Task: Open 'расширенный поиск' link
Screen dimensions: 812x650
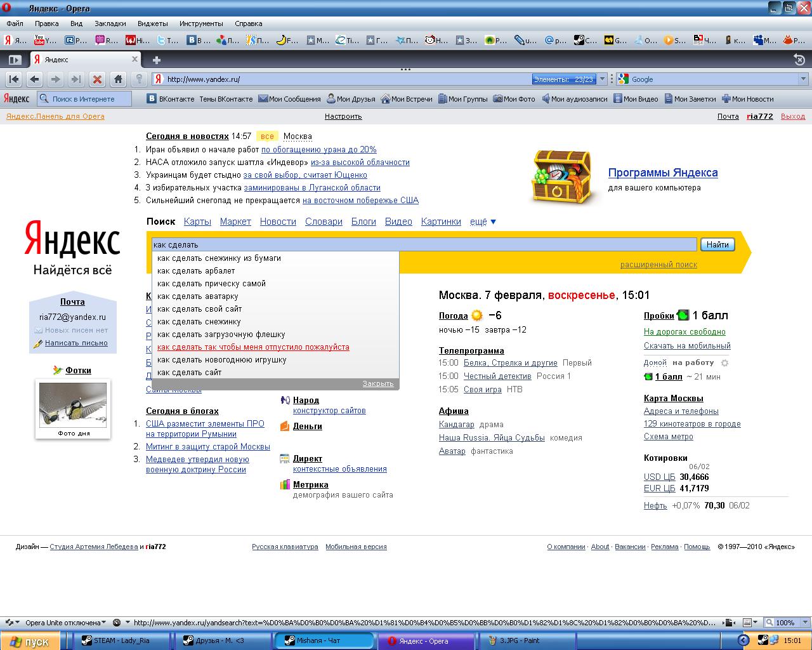Action: point(658,265)
